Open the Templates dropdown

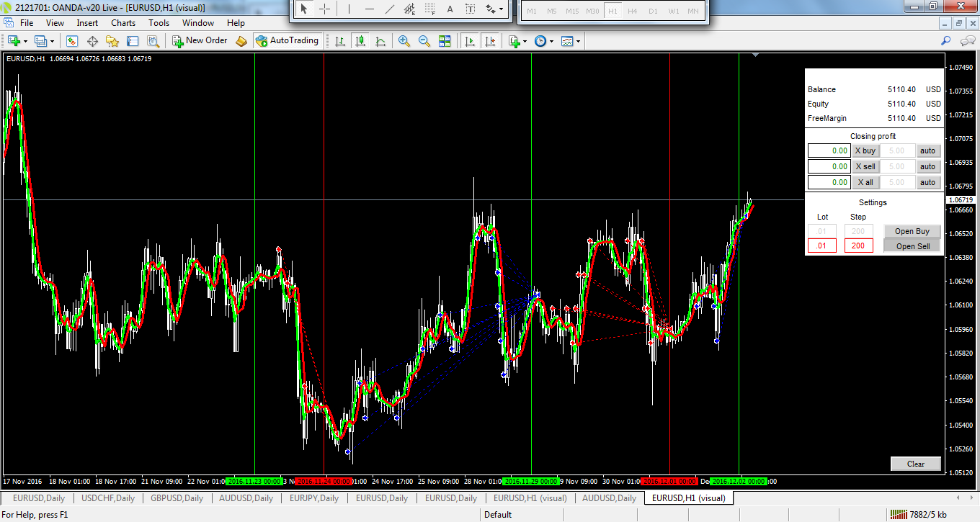[571, 41]
